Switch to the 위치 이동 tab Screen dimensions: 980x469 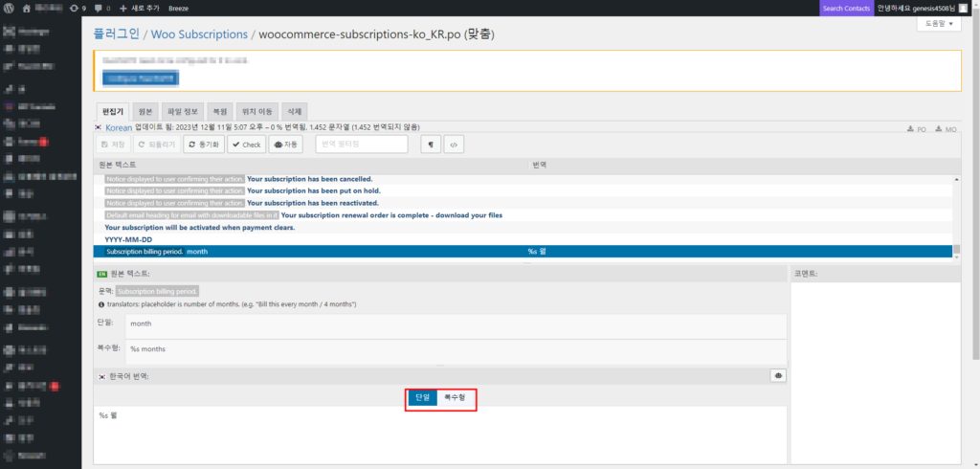(x=257, y=111)
